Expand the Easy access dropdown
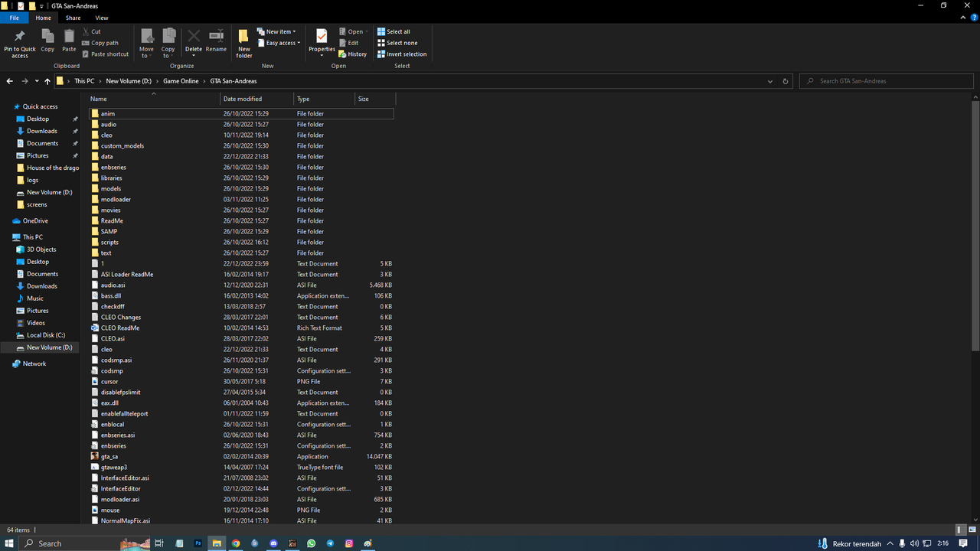The image size is (980, 551). (279, 43)
